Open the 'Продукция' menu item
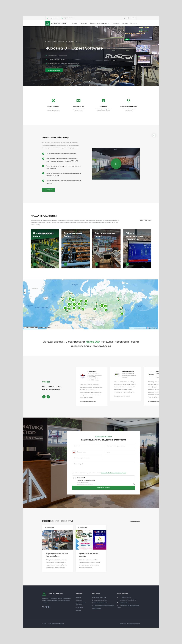 click(x=84, y=23)
